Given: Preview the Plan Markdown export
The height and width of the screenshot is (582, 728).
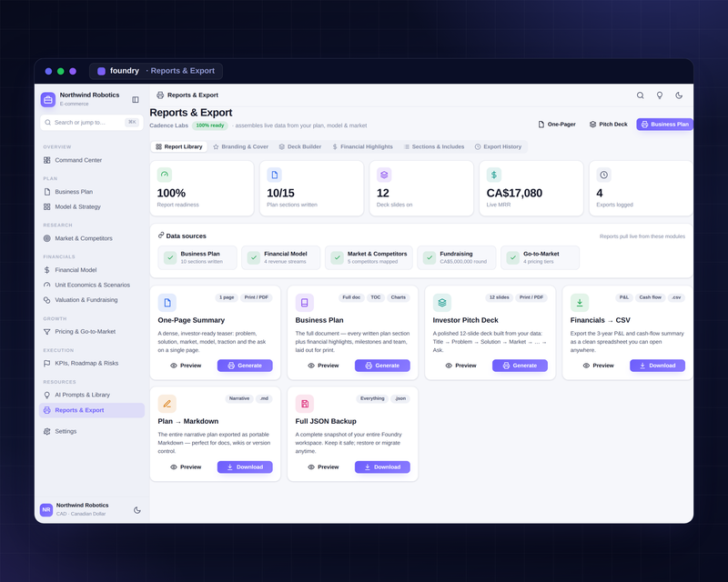Looking at the screenshot, I should [x=186, y=467].
